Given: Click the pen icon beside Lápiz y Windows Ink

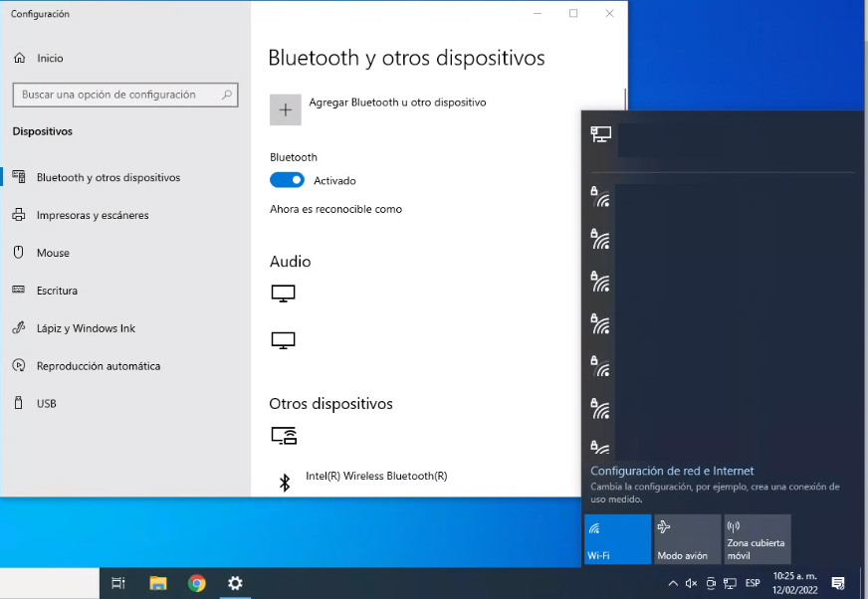Looking at the screenshot, I should coord(19,327).
